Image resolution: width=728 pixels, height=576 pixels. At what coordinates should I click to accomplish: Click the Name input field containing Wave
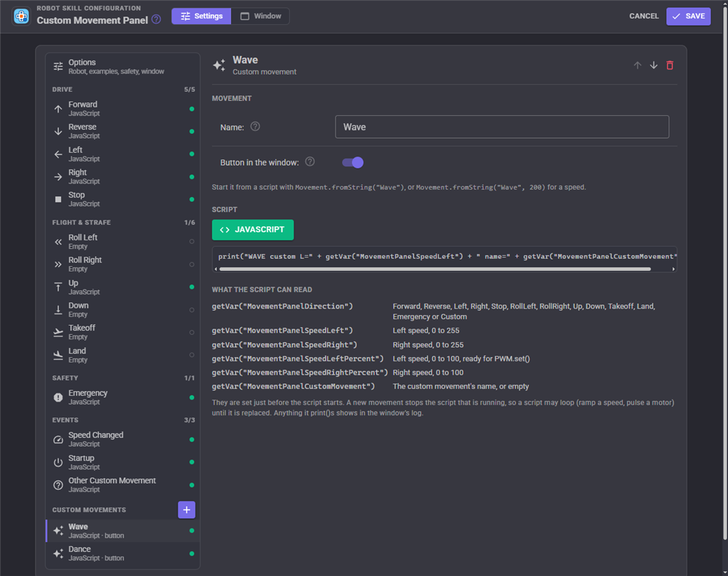[x=502, y=127]
